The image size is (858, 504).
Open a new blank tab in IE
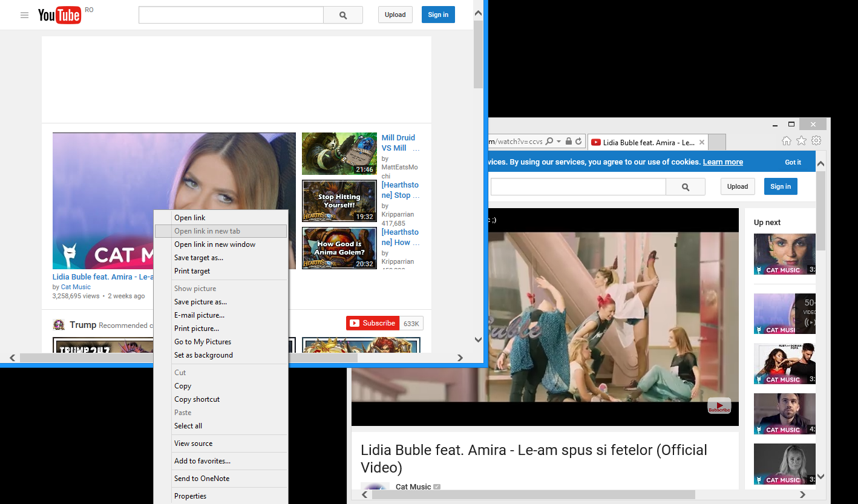point(716,143)
